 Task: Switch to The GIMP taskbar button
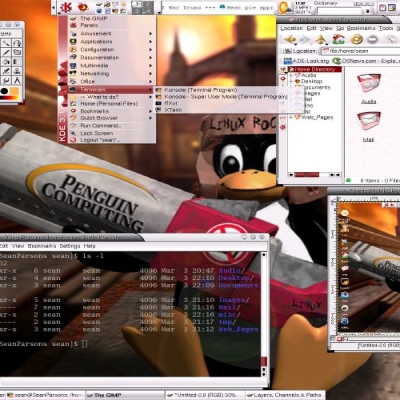125,395
